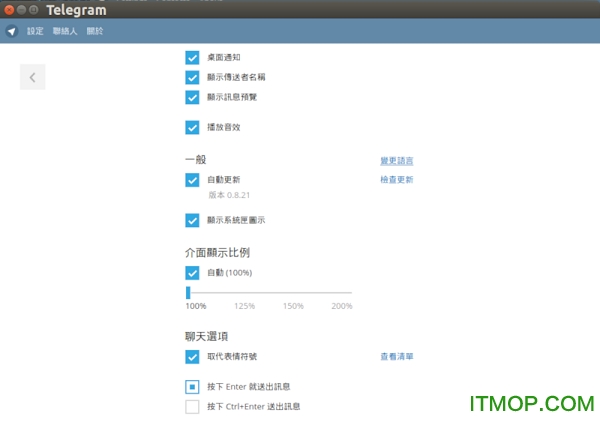Click the 版本 0.8.21 version text

coord(229,195)
